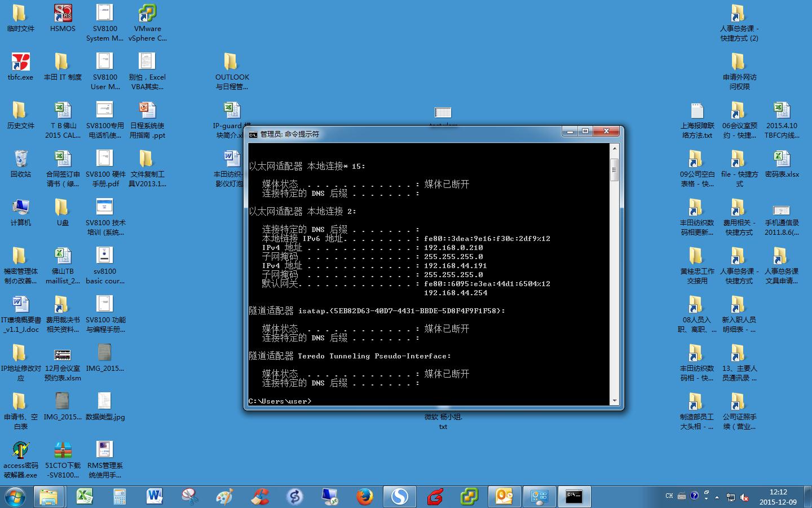Select the tbfc.exe desktop icon

coord(20,67)
